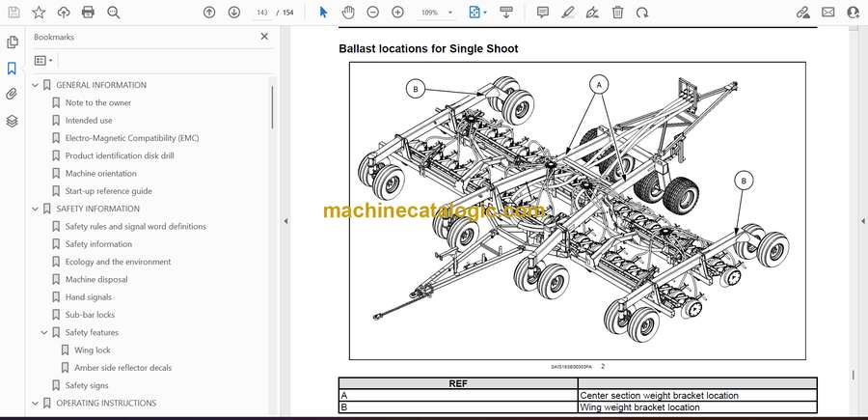Open Machine disposal bookmark
The image size is (868, 420).
click(96, 280)
